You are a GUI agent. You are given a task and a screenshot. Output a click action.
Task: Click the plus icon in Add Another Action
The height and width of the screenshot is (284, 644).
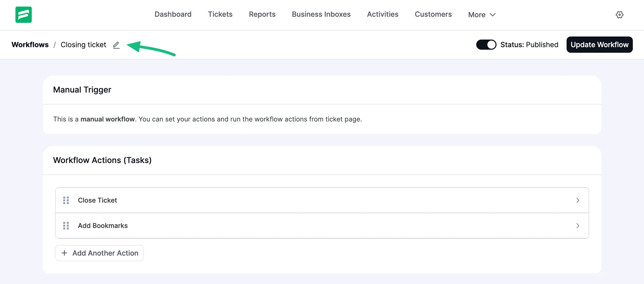click(64, 253)
